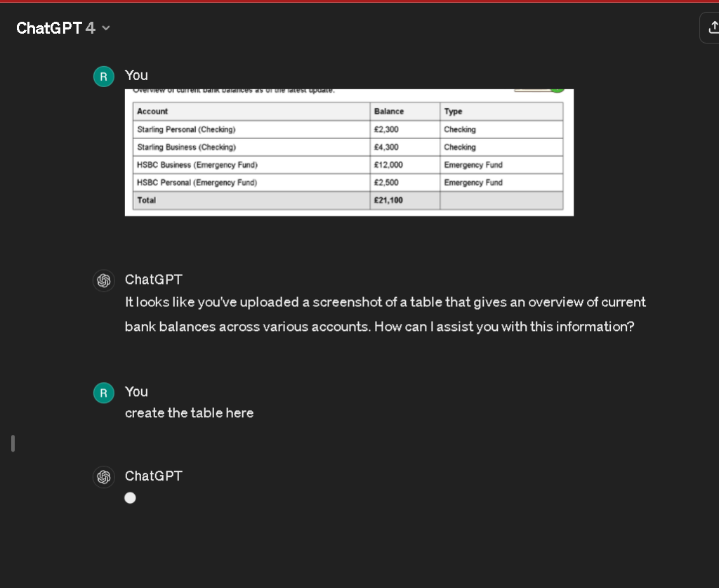
Task: Click the chevron arrow beside ChatGPT 4
Action: [106, 28]
